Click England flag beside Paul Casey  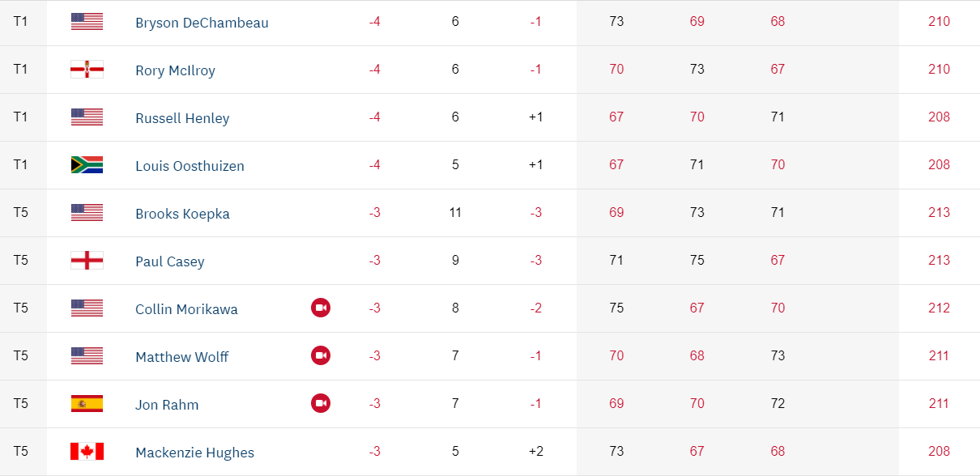click(87, 261)
